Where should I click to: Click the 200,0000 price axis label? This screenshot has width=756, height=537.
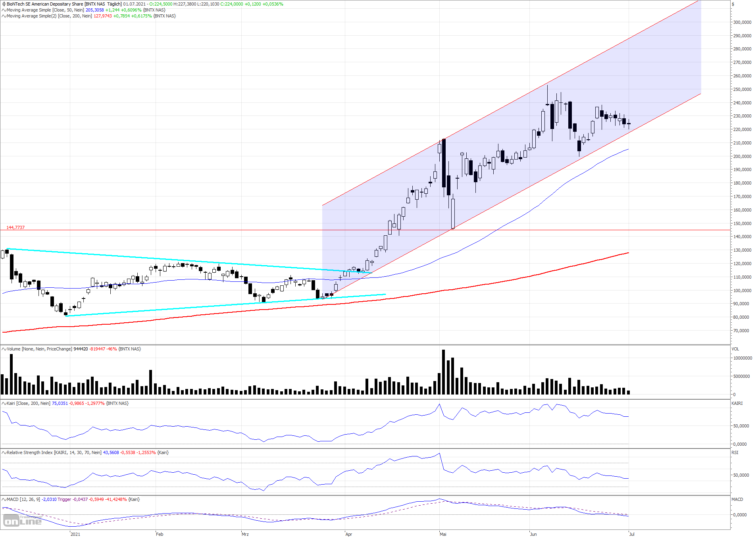742,156
